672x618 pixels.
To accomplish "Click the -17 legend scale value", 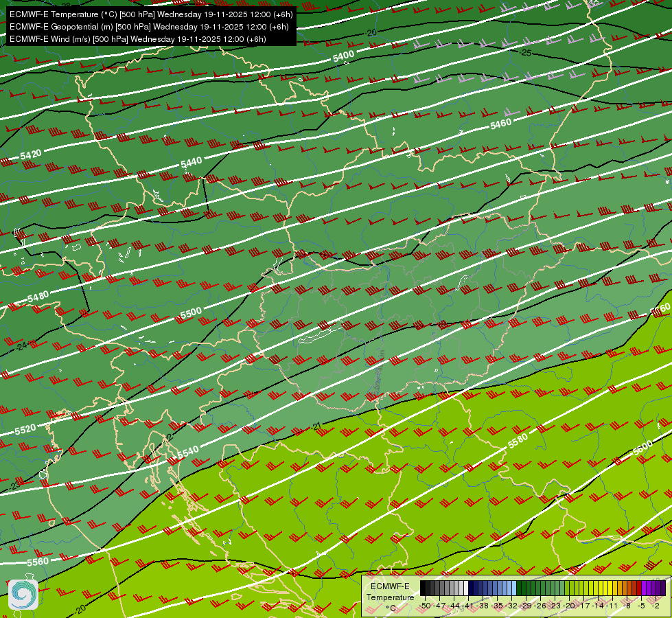I will tap(583, 606).
